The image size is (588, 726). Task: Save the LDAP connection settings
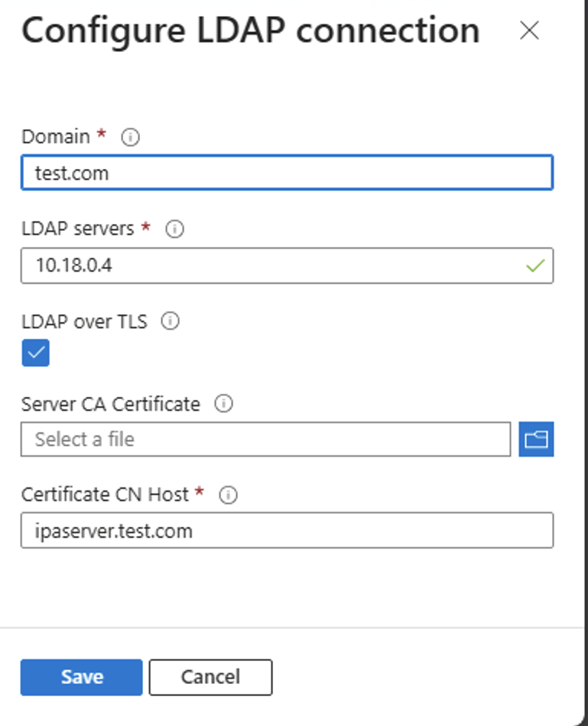click(82, 677)
